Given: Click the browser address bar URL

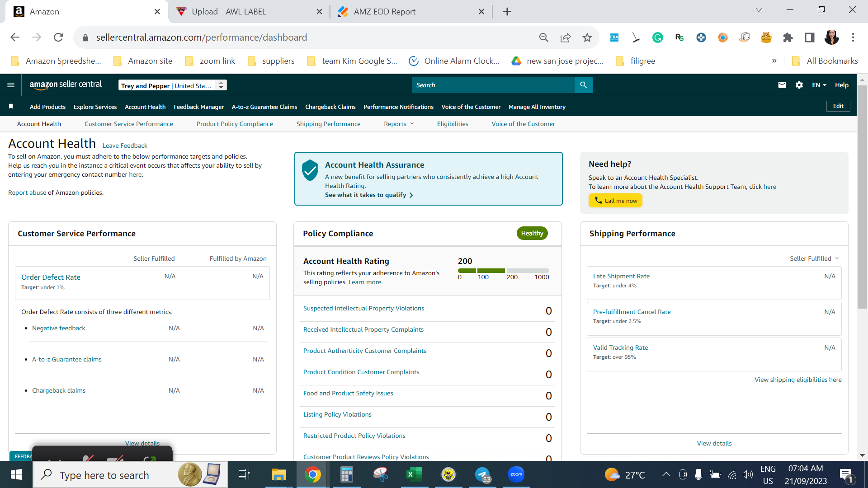Looking at the screenshot, I should click(x=201, y=38).
